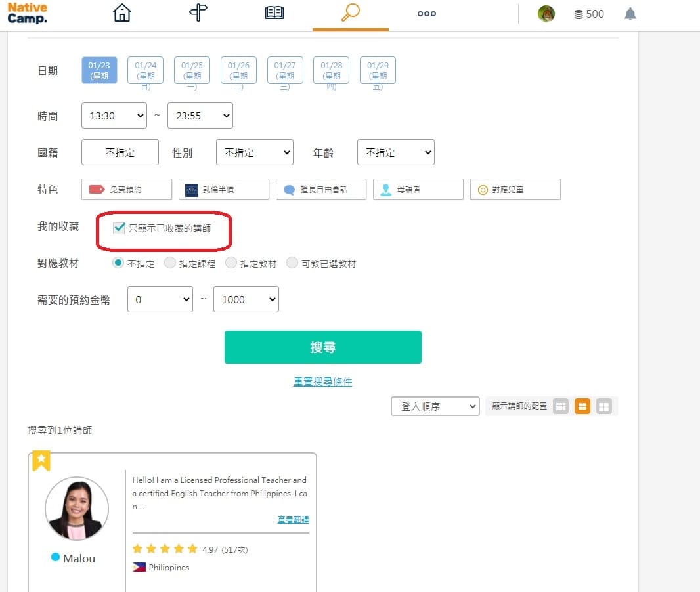Switch to the small grid layout icon
The height and width of the screenshot is (592, 700).
click(560, 407)
